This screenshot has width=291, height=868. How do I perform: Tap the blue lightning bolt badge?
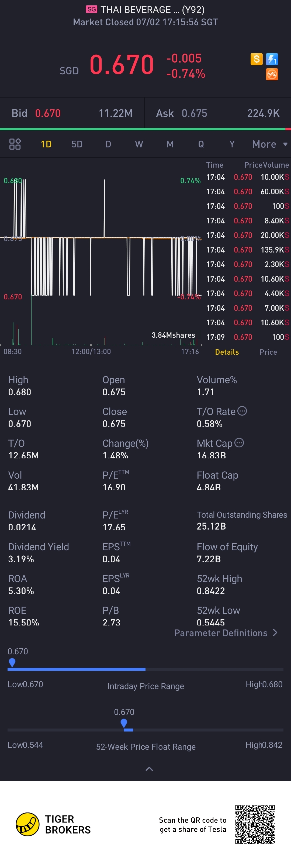[272, 59]
